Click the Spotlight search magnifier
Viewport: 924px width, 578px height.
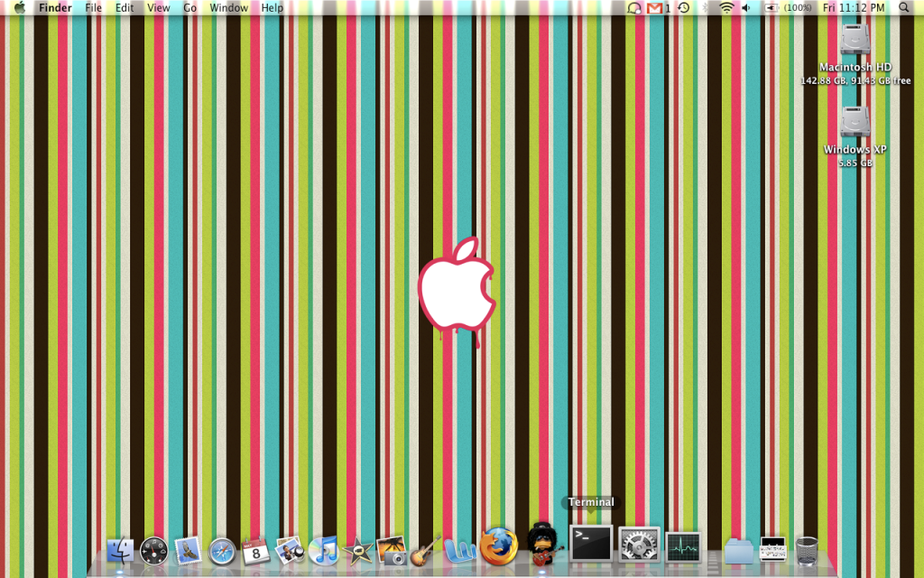tap(904, 8)
